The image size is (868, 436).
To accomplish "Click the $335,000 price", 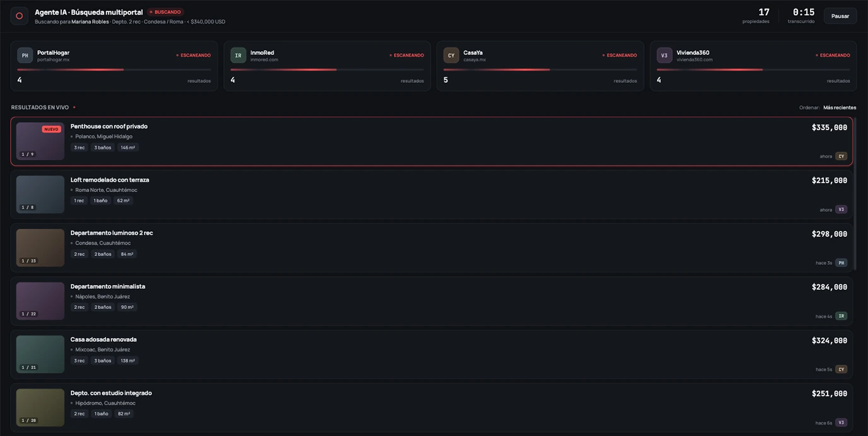I will (x=829, y=127).
